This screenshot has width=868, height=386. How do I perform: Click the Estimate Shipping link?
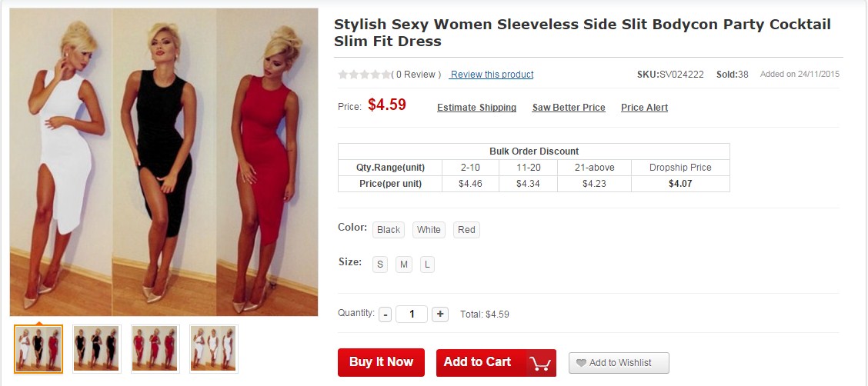pyautogui.click(x=476, y=108)
